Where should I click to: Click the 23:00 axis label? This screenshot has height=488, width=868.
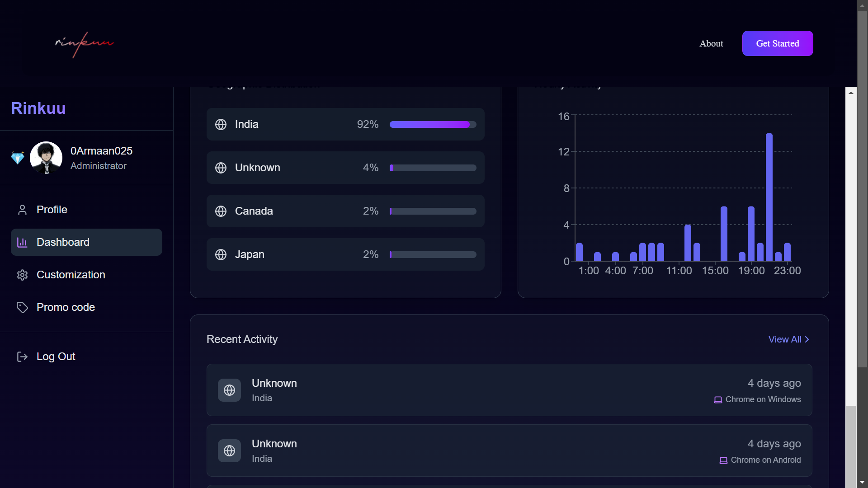click(787, 271)
